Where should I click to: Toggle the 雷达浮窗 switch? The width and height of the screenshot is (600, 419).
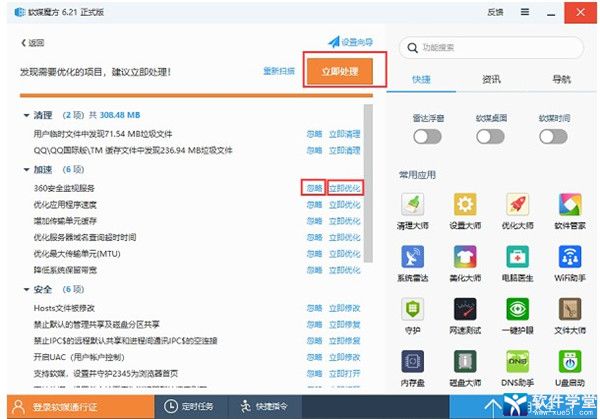click(427, 137)
